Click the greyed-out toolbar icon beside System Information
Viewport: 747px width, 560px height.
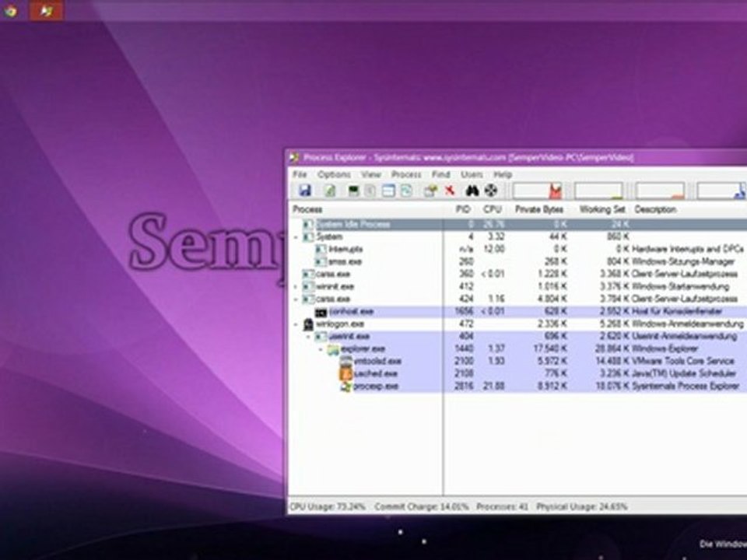pos(370,191)
